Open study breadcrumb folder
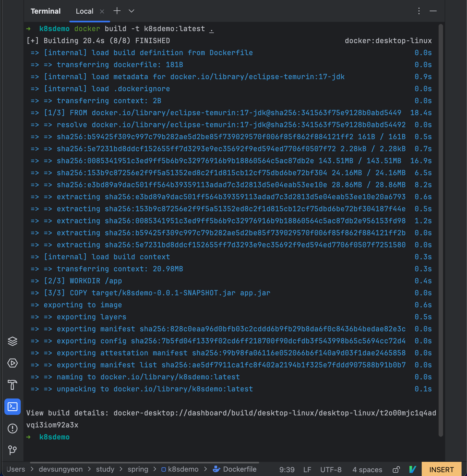Screen dimensions: 467x476 (105, 469)
